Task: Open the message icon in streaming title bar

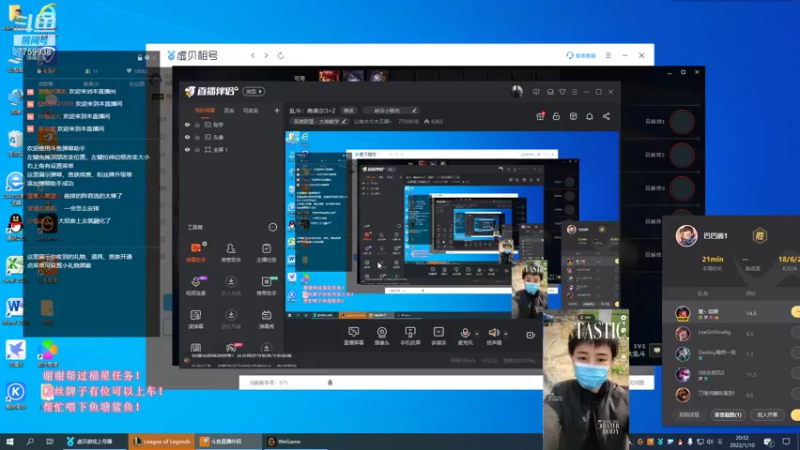Action: point(536,92)
